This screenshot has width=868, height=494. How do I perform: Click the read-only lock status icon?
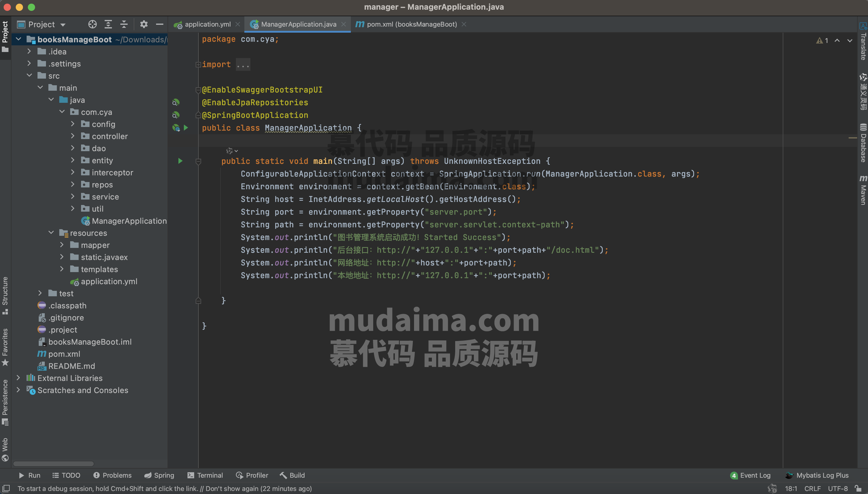(x=858, y=489)
